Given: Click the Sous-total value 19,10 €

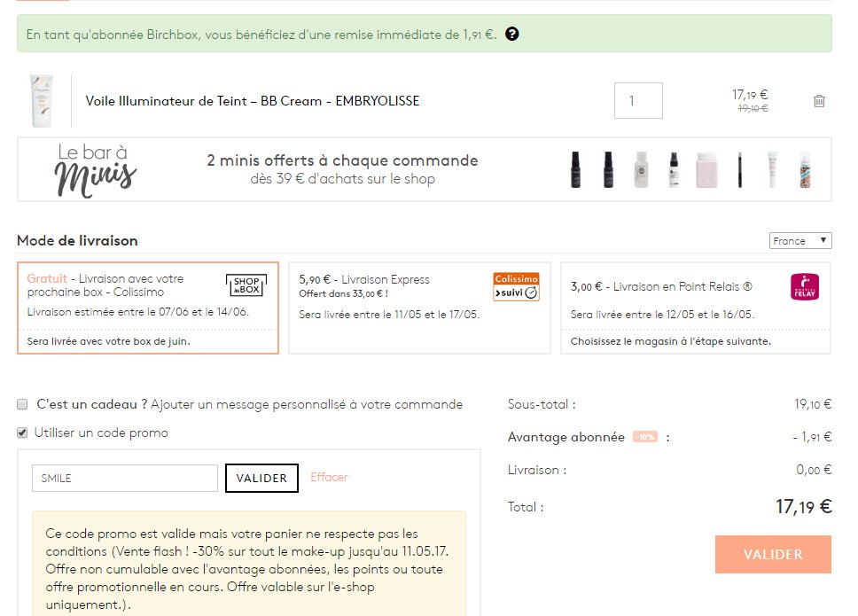Looking at the screenshot, I should (813, 404).
